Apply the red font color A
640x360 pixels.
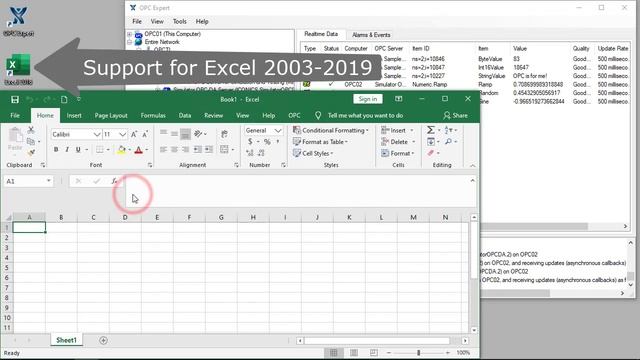click(138, 150)
